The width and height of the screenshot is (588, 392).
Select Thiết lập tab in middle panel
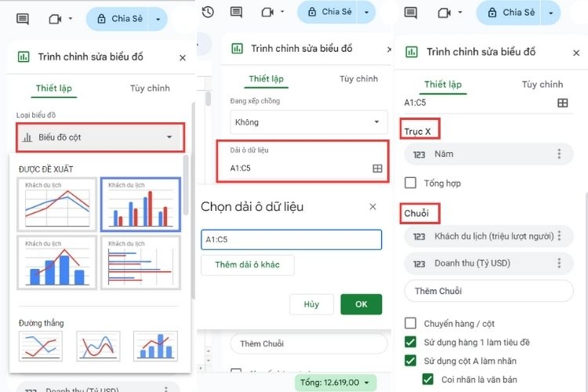pos(267,78)
